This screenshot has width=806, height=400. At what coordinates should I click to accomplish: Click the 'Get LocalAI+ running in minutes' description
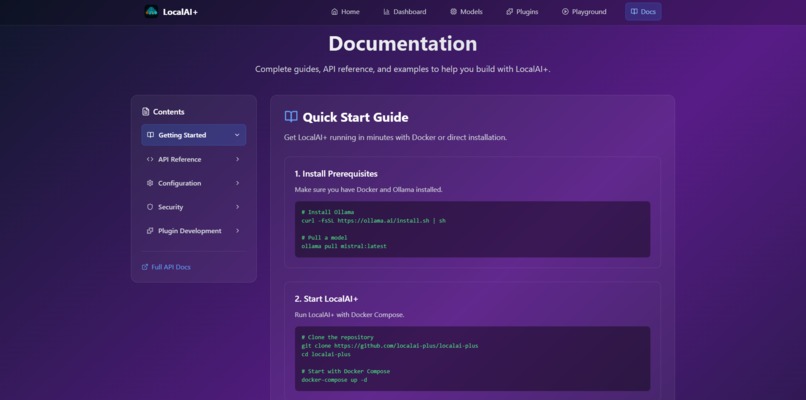395,138
